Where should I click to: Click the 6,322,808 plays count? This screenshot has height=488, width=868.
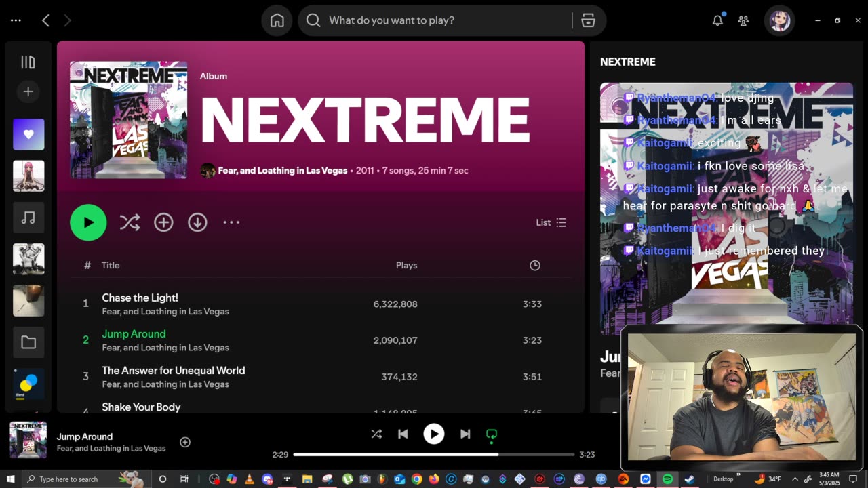tap(395, 304)
